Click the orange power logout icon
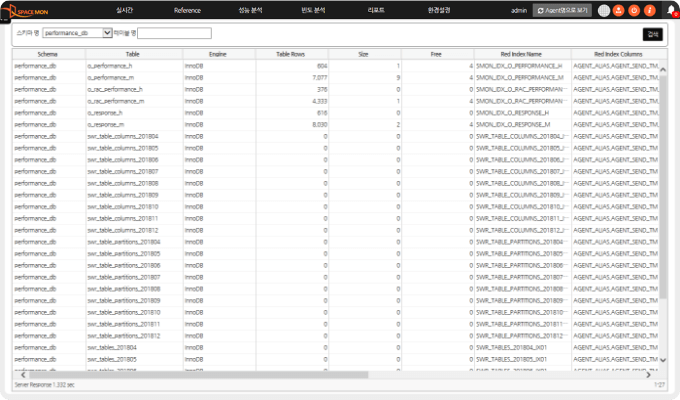This screenshot has width=680, height=400. point(634,10)
